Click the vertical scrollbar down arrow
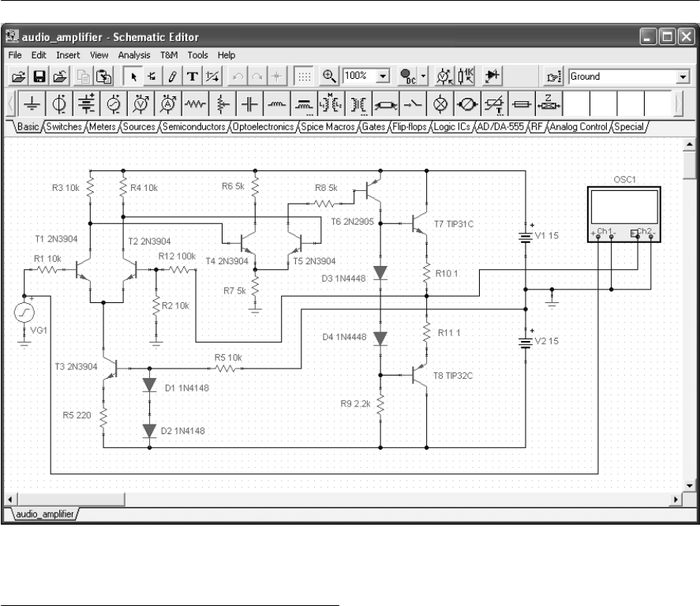This screenshot has width=700, height=606. click(x=689, y=485)
